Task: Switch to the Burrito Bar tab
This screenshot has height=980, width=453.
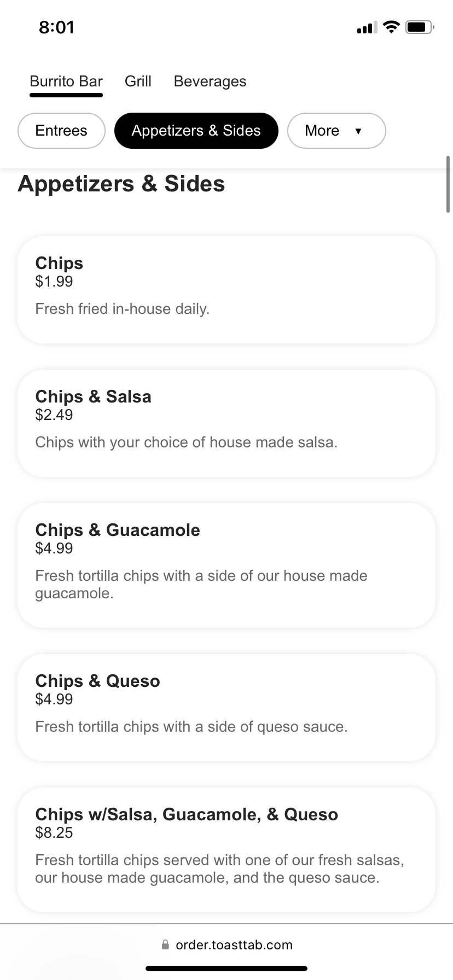Action: pos(66,81)
